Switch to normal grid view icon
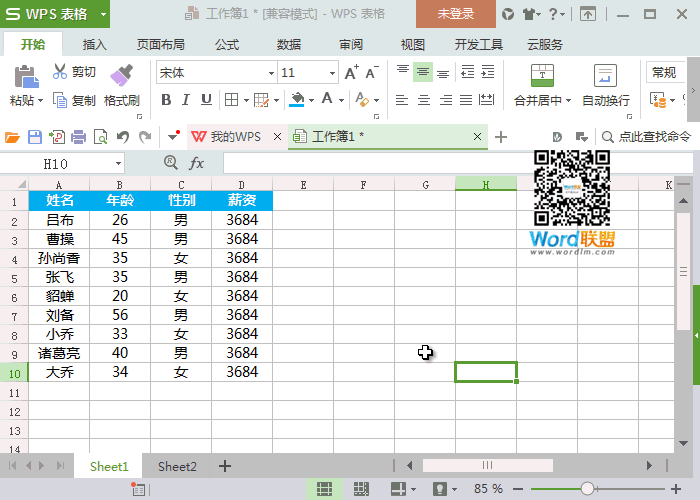 (324, 489)
